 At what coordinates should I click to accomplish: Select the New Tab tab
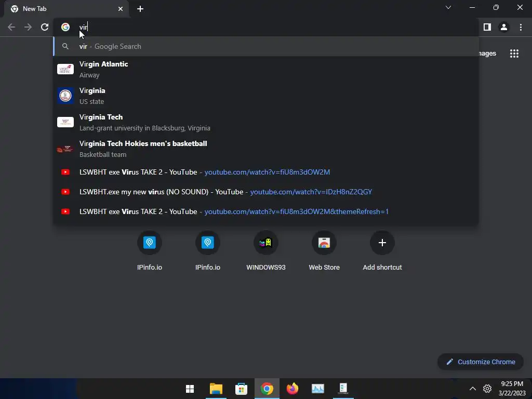[66, 9]
